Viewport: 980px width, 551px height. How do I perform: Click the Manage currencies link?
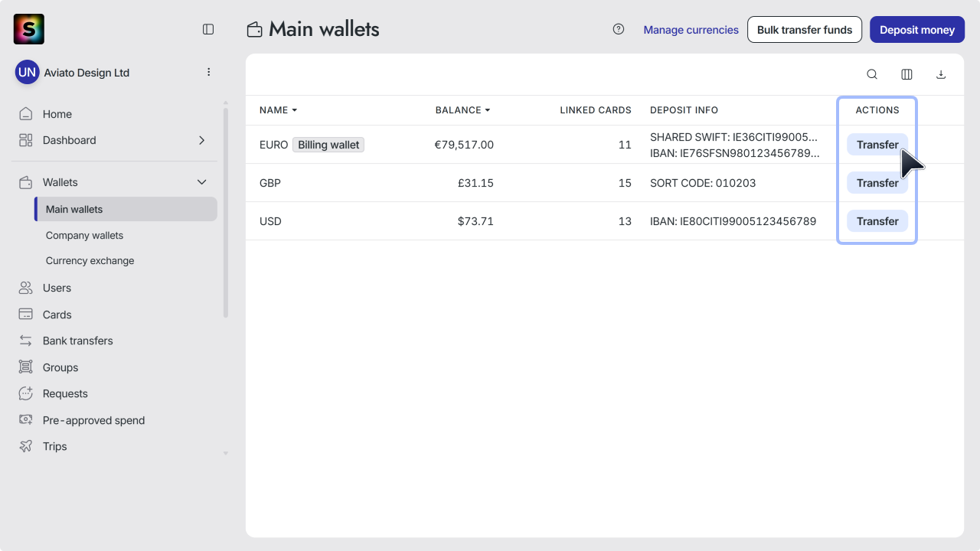(691, 30)
